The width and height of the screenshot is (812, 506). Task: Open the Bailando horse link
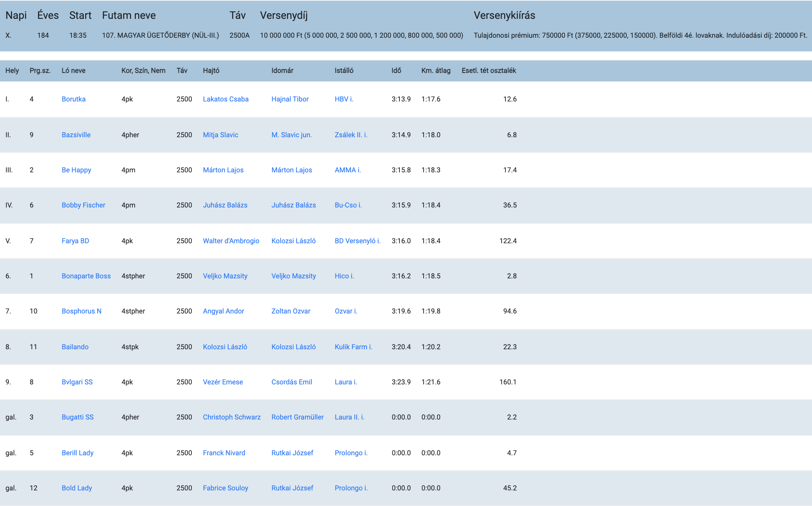point(75,347)
